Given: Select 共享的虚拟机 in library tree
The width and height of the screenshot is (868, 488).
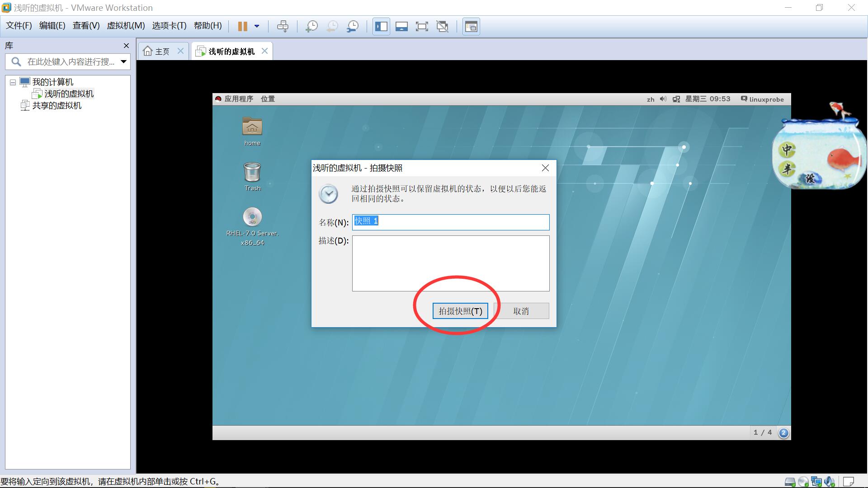Looking at the screenshot, I should pos(57,106).
